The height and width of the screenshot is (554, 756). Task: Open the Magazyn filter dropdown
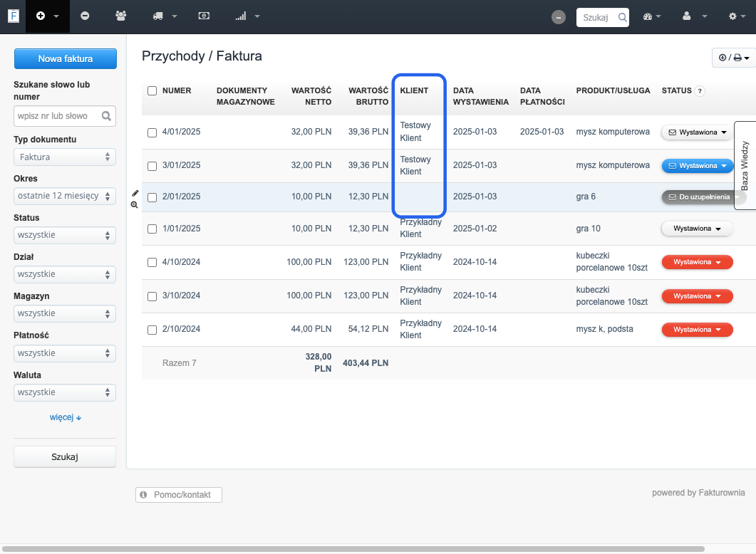point(65,313)
